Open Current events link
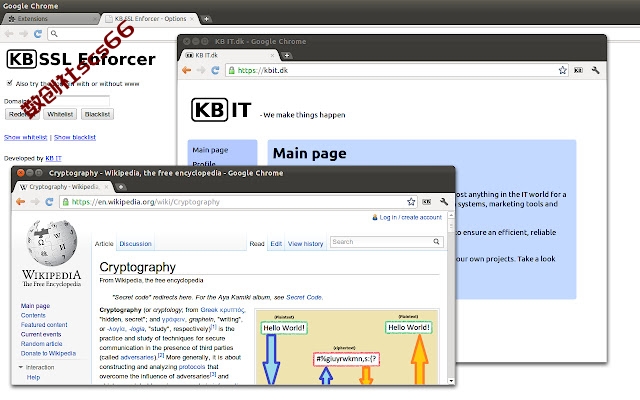 pyautogui.click(x=41, y=334)
